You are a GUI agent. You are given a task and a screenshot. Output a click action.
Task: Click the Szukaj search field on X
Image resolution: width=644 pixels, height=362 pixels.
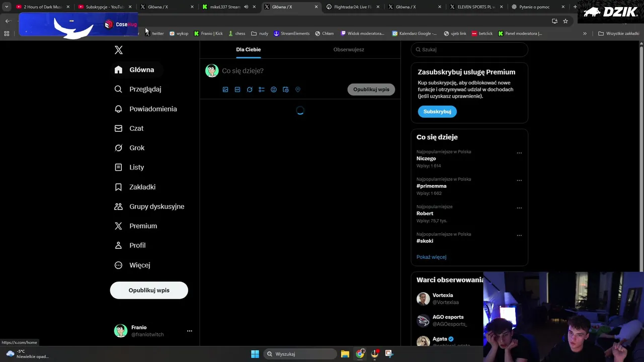[469, 50]
